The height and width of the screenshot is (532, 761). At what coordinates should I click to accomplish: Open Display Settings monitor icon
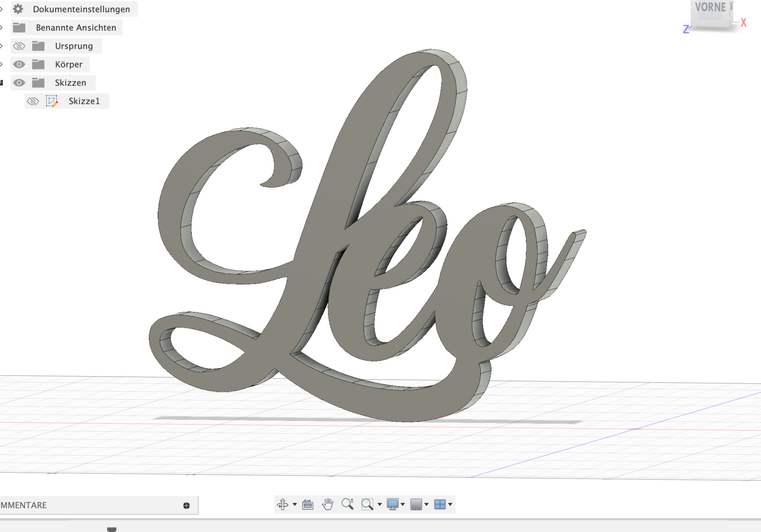point(392,504)
